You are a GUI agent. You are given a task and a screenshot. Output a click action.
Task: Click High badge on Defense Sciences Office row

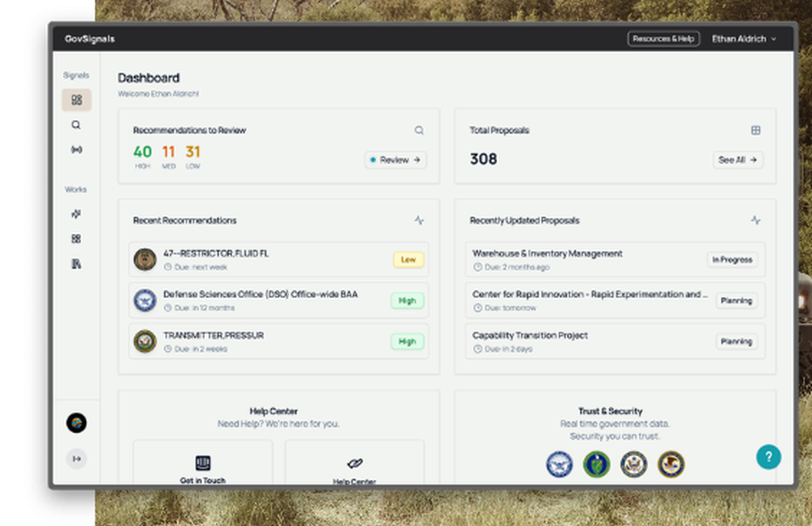pos(408,301)
